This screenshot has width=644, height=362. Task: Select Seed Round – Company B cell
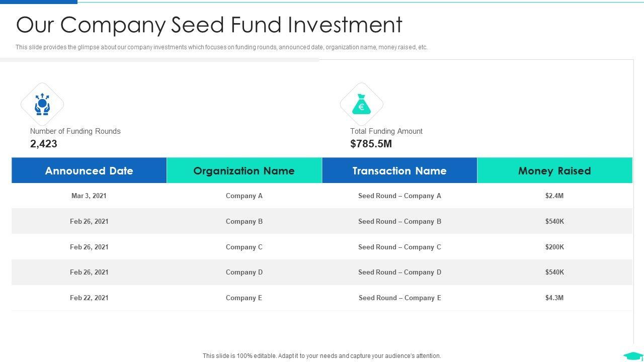[399, 222]
